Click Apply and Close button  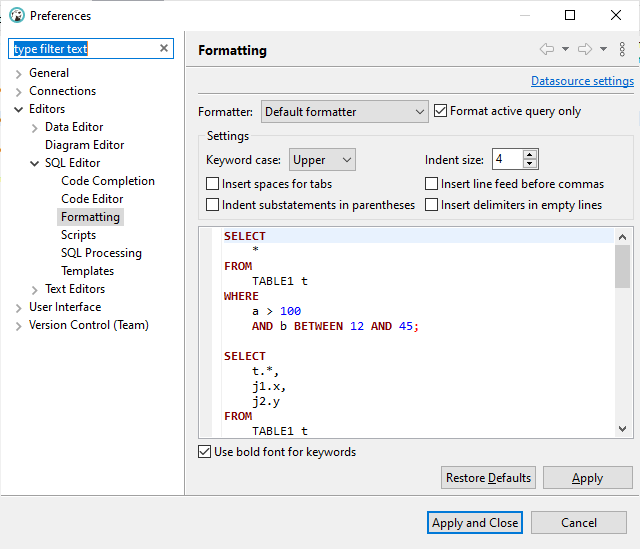click(475, 522)
